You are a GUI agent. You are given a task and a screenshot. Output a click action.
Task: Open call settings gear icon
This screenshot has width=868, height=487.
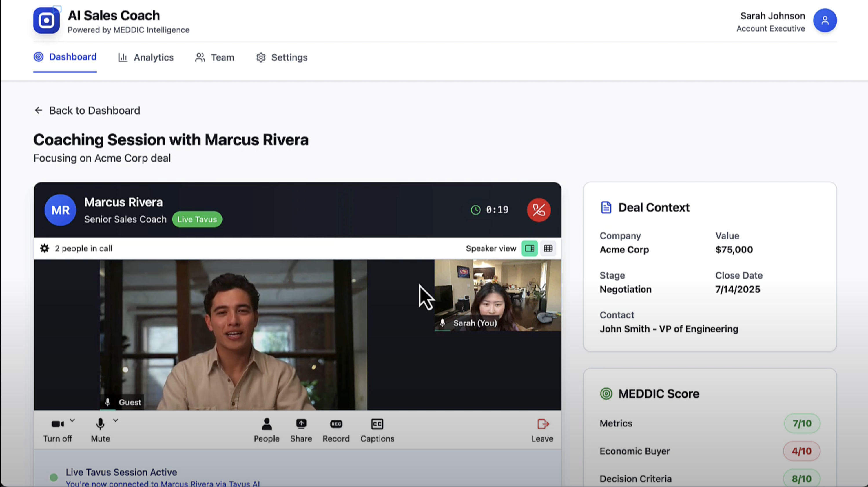[x=45, y=248]
